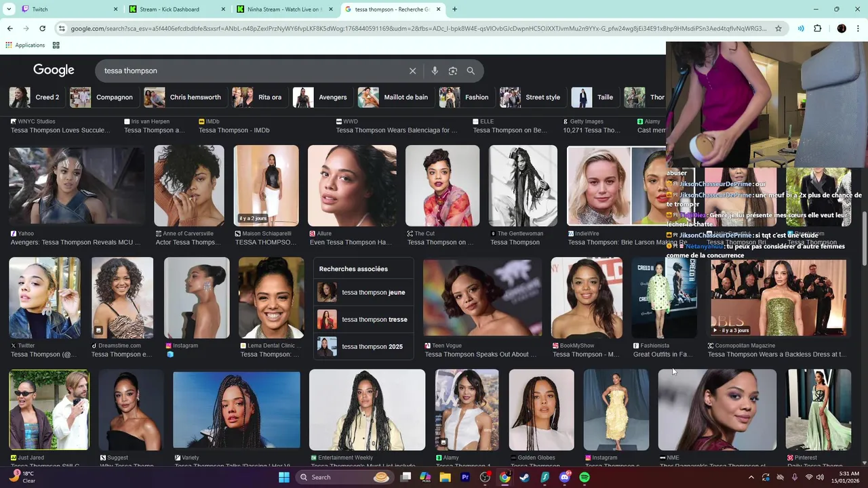Filter images by the Street style chip

(x=533, y=97)
